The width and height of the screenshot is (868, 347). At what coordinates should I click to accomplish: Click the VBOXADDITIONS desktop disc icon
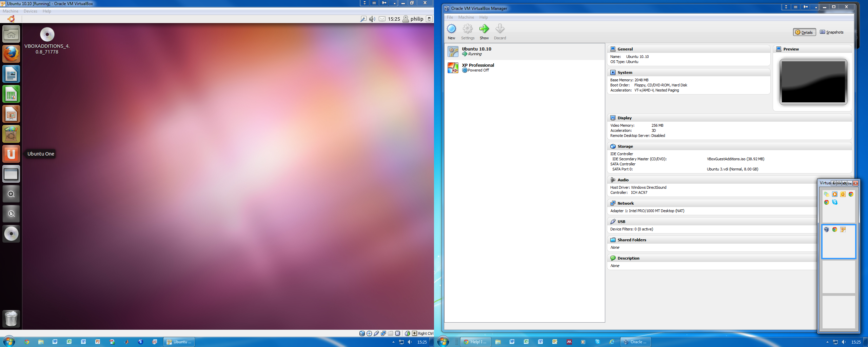click(x=47, y=35)
